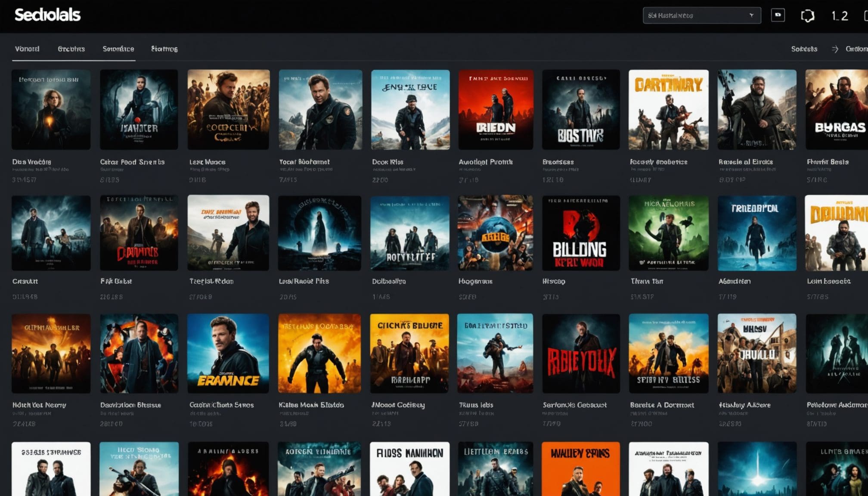
Task: Open the BILLDNG movie poster
Action: (x=580, y=233)
